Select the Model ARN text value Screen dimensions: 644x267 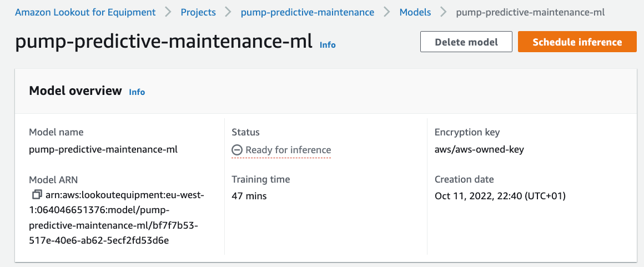tap(118, 218)
